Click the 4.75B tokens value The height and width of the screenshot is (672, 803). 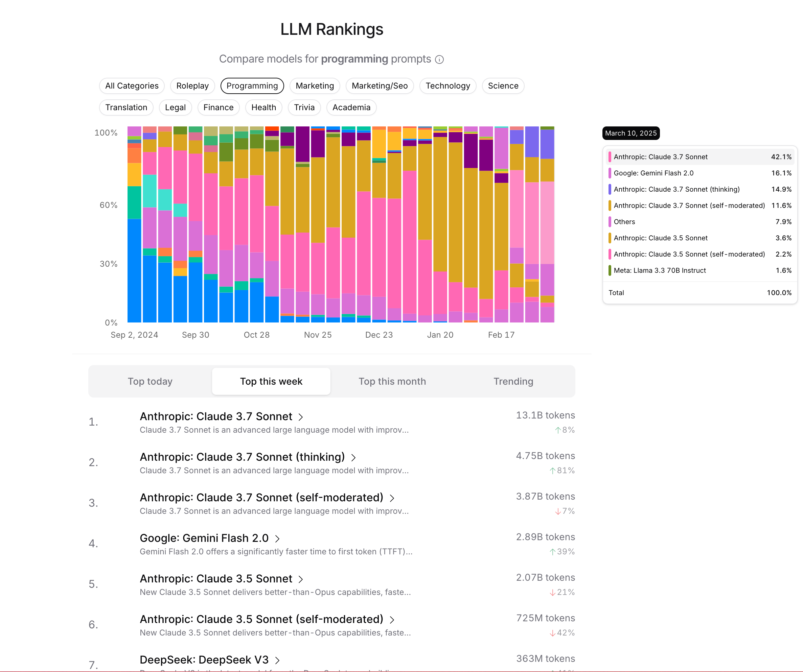point(546,456)
